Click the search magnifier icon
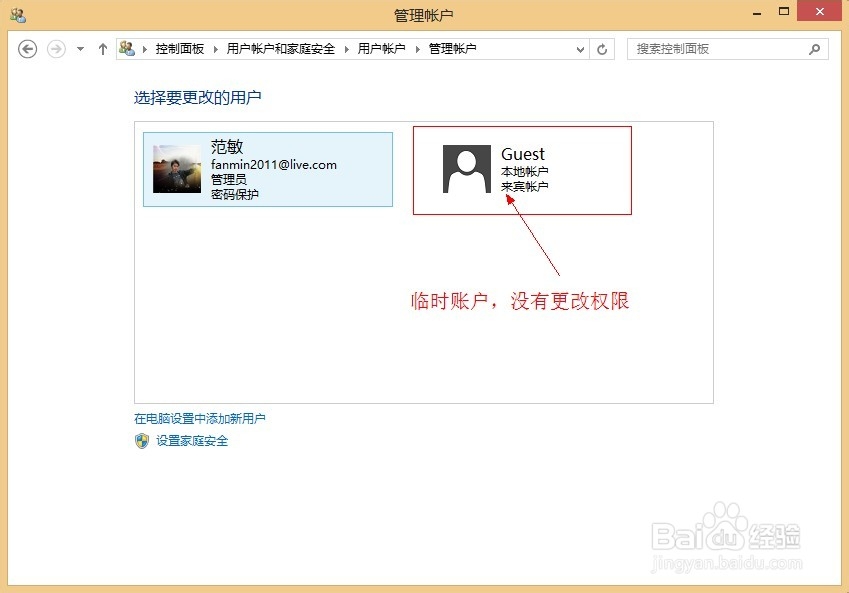Image resolution: width=849 pixels, height=593 pixels. (814, 48)
